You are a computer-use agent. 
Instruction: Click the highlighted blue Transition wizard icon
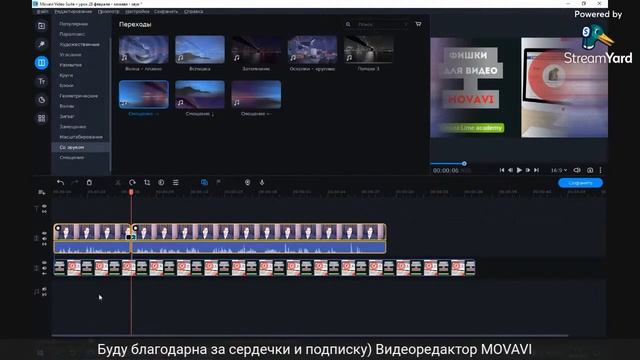[204, 182]
